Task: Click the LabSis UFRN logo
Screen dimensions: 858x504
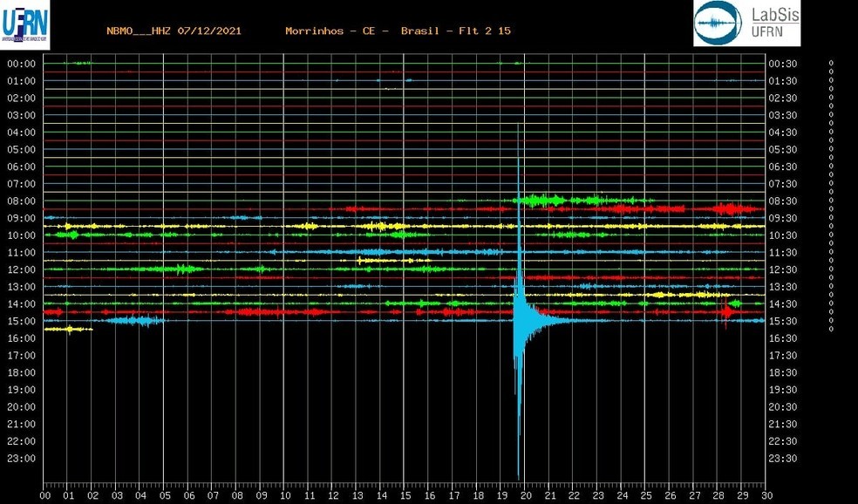Action: coord(747,23)
